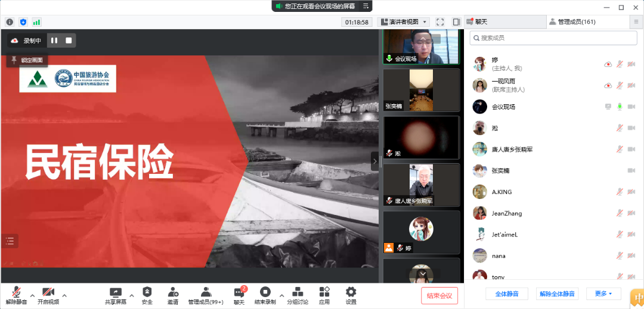Screen dimensions: 644x309
Task: Mute the 会议现场 green microphone in list
Action: [x=620, y=107]
